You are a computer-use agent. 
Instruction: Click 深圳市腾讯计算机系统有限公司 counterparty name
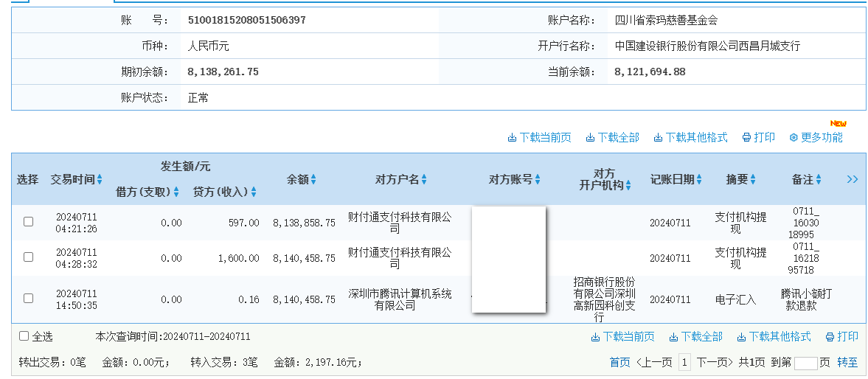(x=400, y=299)
